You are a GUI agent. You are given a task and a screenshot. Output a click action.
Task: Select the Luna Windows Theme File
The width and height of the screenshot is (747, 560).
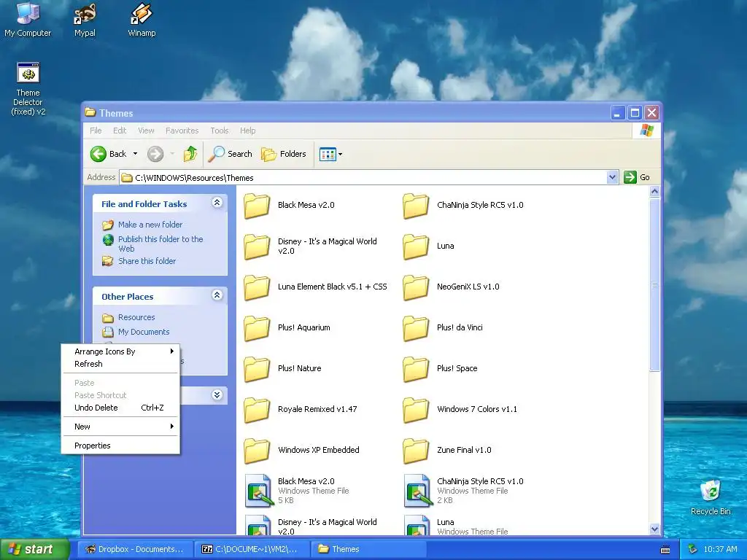point(456,526)
